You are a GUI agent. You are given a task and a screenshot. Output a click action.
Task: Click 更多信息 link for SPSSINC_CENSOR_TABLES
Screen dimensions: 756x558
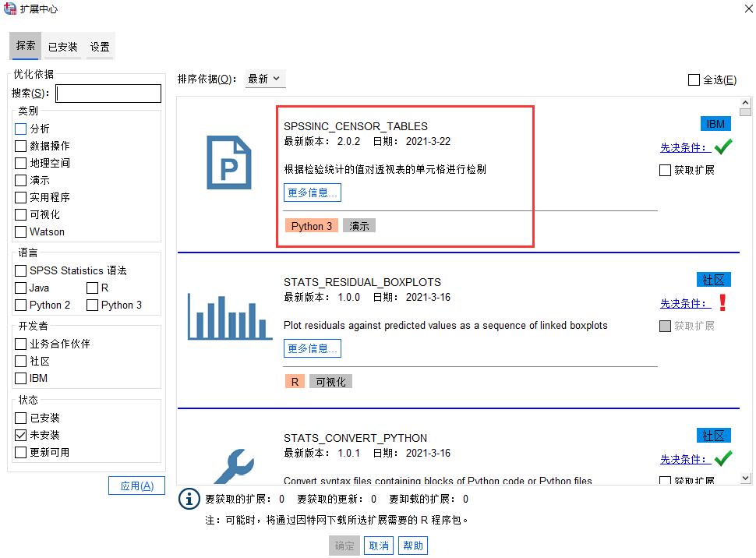[312, 192]
